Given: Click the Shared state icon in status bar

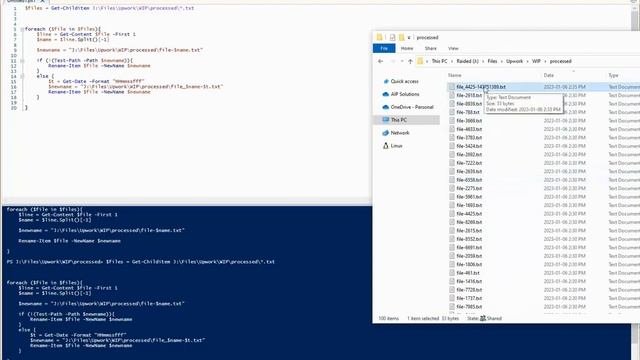Looking at the screenshot, I should click(x=483, y=318).
